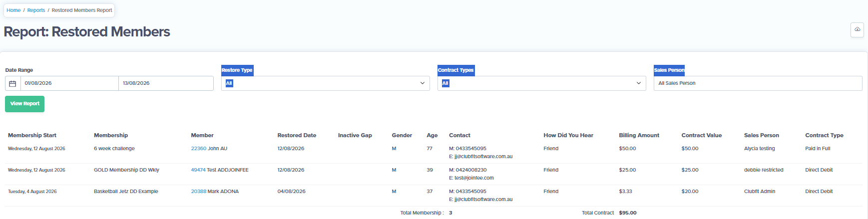This screenshot has width=868, height=219.
Task: Click billing amount $3.33
Action: 625,192
